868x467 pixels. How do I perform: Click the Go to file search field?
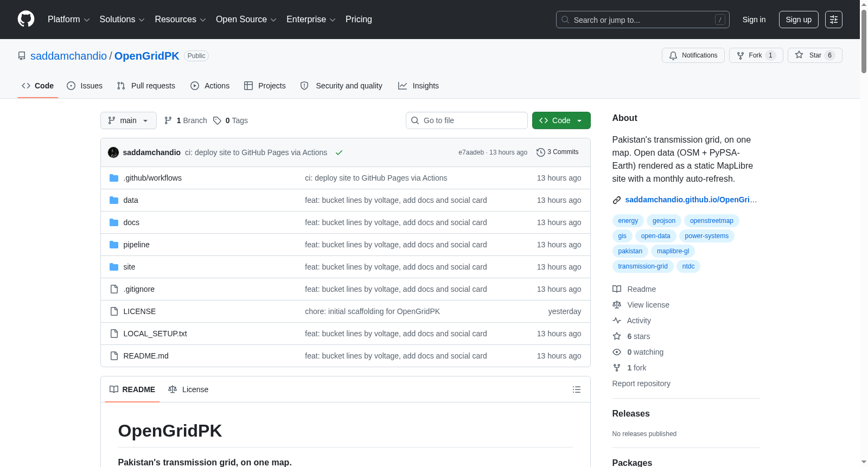tap(467, 120)
